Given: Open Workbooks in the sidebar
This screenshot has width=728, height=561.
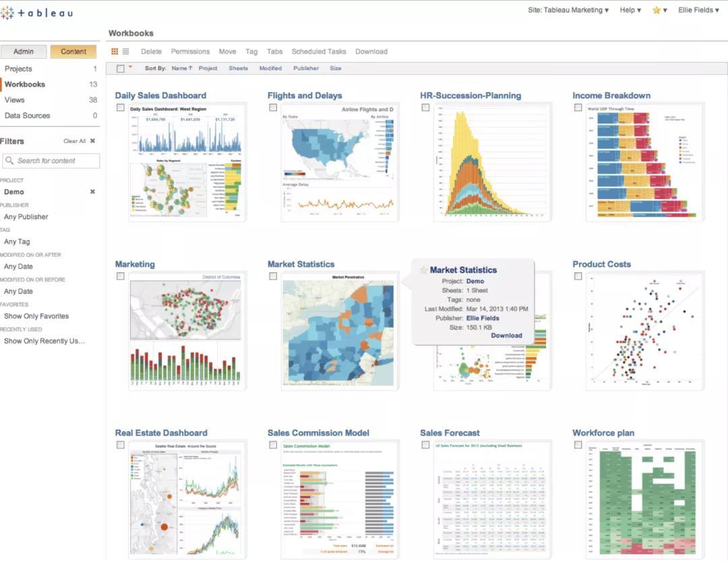Looking at the screenshot, I should [25, 84].
